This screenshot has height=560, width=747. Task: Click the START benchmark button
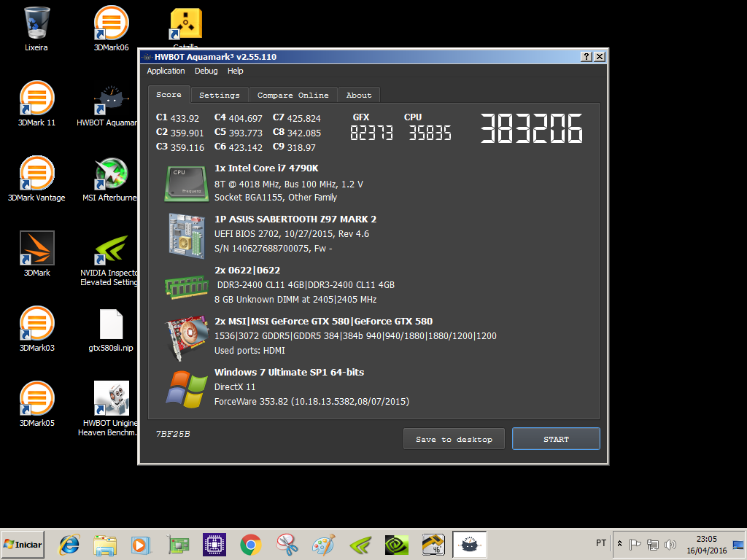pos(556,439)
